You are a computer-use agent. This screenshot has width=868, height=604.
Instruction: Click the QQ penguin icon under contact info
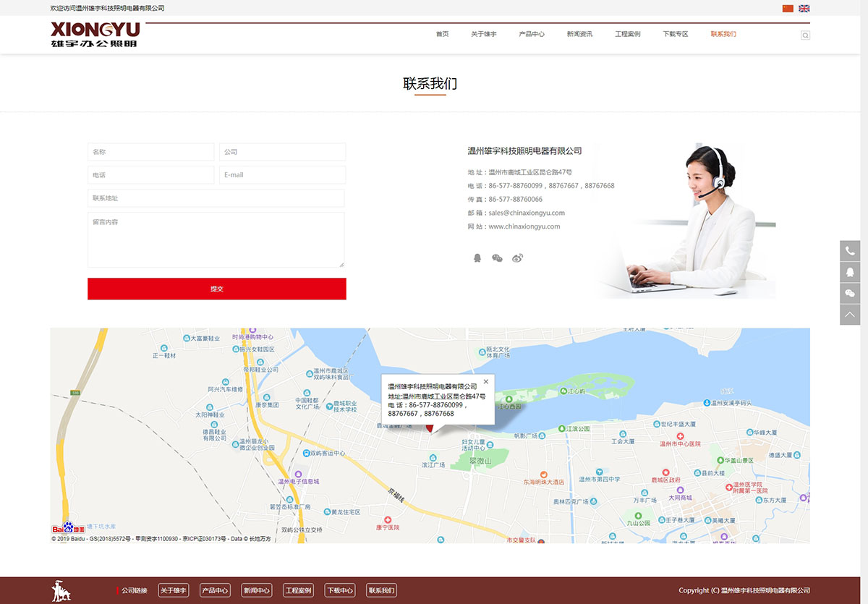tap(477, 258)
